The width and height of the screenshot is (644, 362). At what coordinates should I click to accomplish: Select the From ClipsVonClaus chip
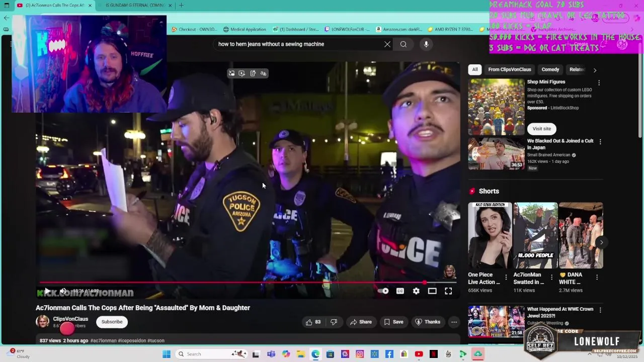509,69
